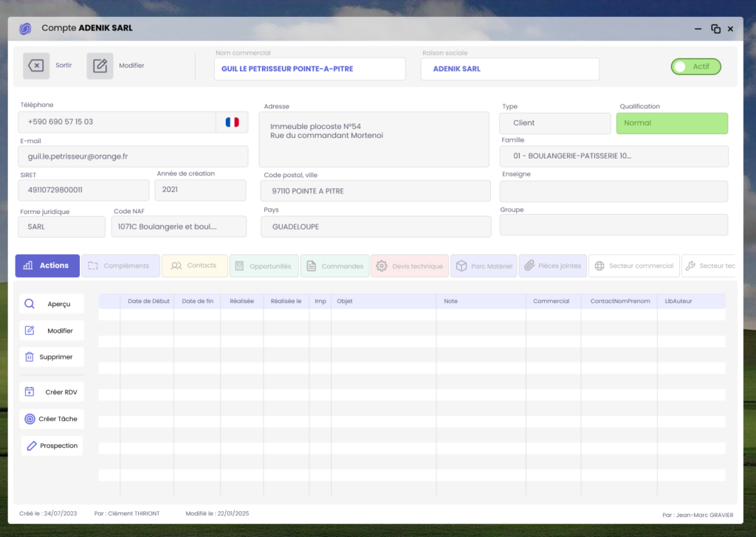
Task: Click the Aperçu magnifier icon
Action: pyautogui.click(x=30, y=304)
